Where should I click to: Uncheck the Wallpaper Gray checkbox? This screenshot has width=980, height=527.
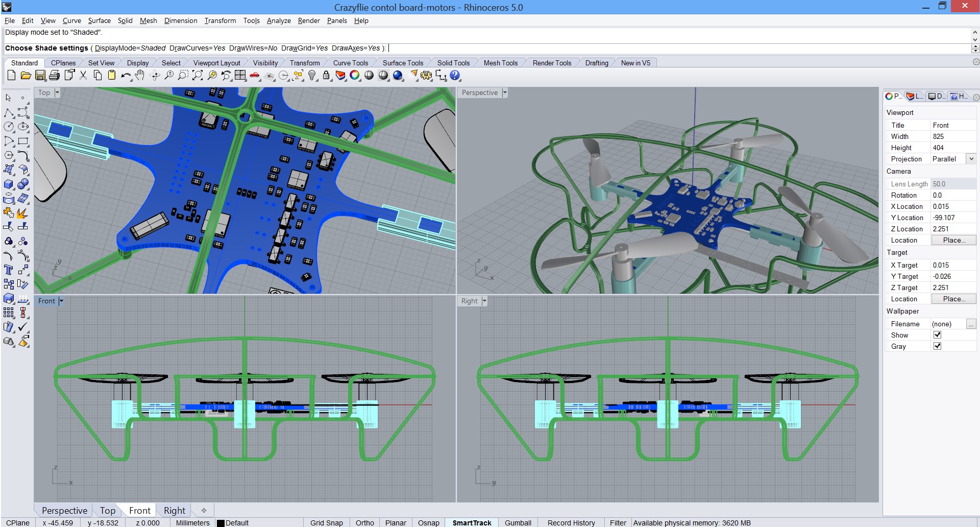point(937,346)
